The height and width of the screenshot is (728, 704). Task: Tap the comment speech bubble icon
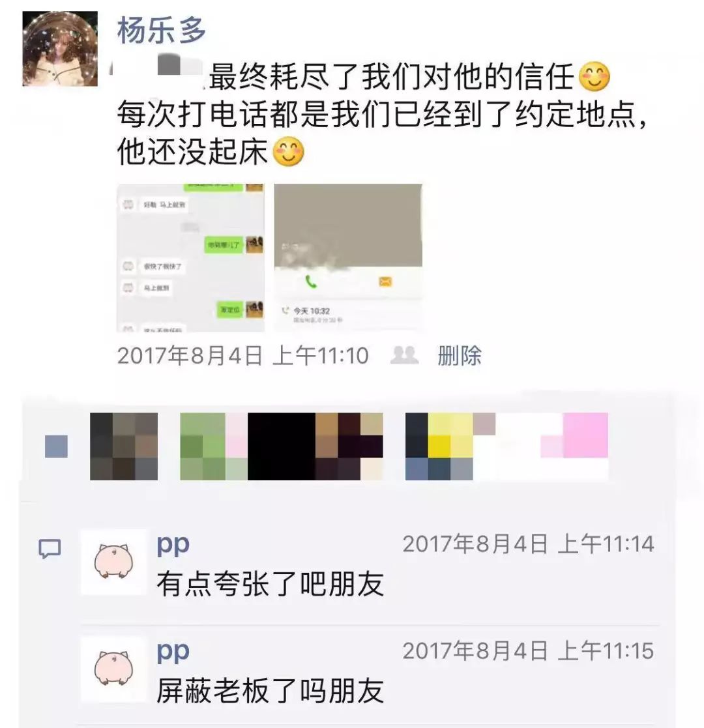click(50, 548)
